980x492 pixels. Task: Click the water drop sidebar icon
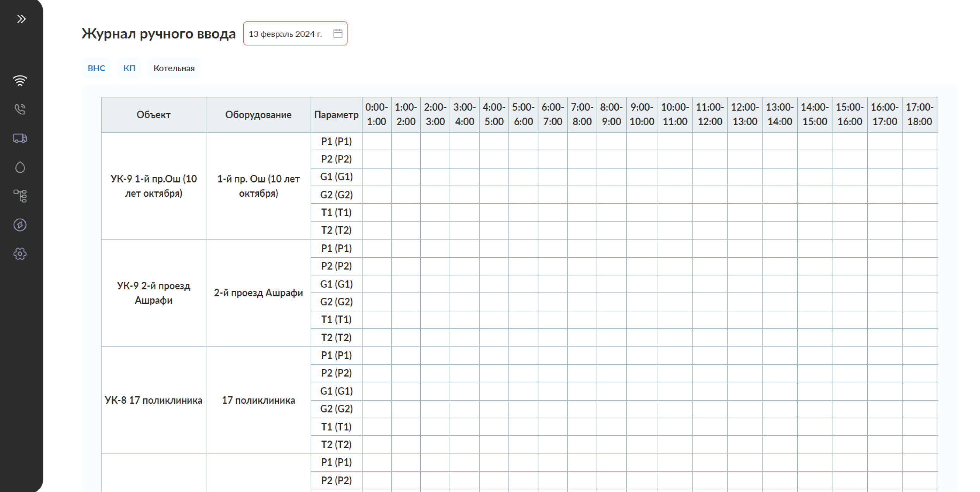pyautogui.click(x=20, y=167)
